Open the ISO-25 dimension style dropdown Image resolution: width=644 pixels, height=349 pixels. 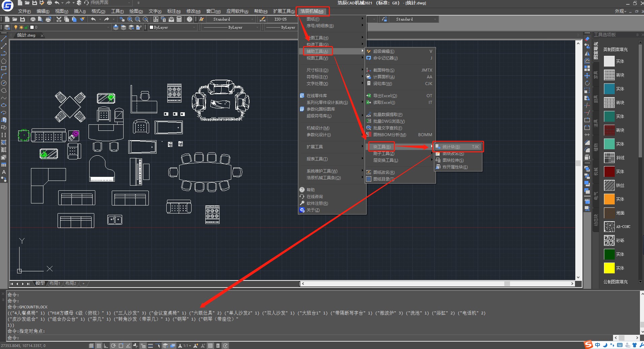(x=282, y=19)
